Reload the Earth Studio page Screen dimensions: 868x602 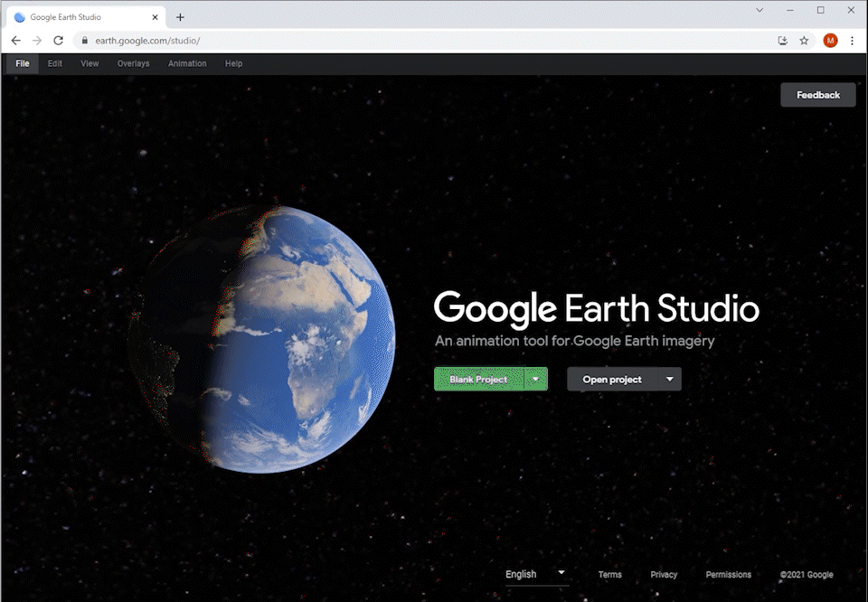58,41
